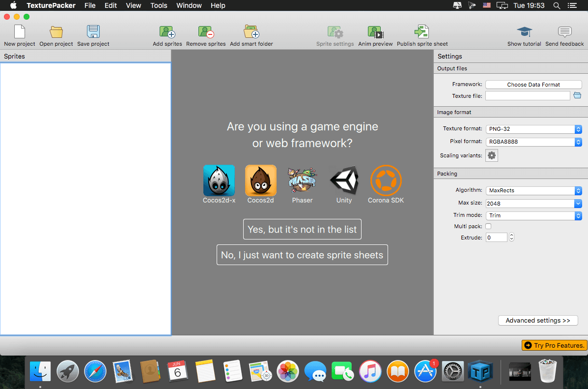Click 'Yes, but it's not in the list'
The height and width of the screenshot is (389, 588).
click(302, 230)
